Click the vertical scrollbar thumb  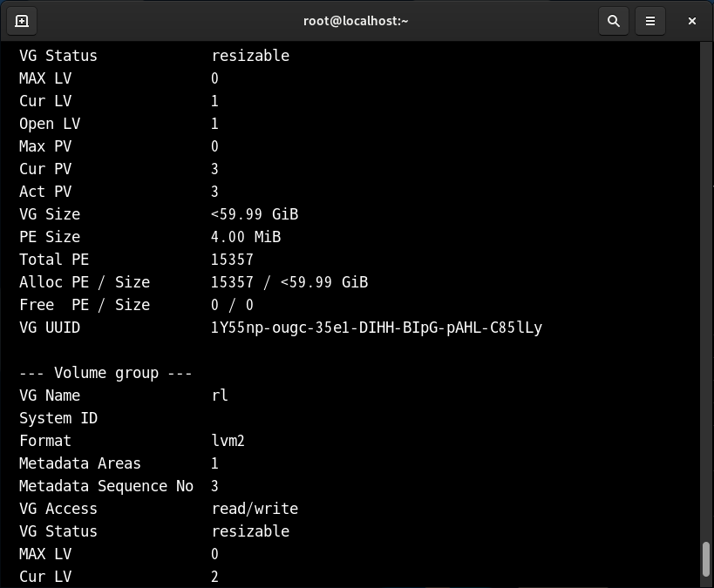click(706, 559)
